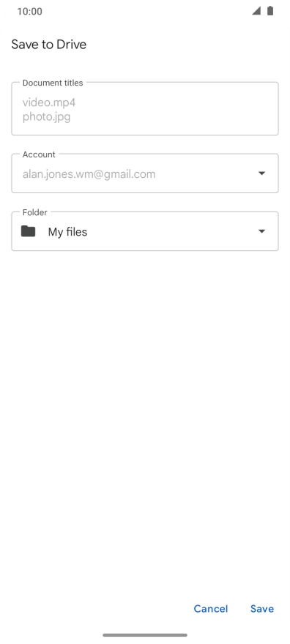Cancel saving to Drive

211,609
